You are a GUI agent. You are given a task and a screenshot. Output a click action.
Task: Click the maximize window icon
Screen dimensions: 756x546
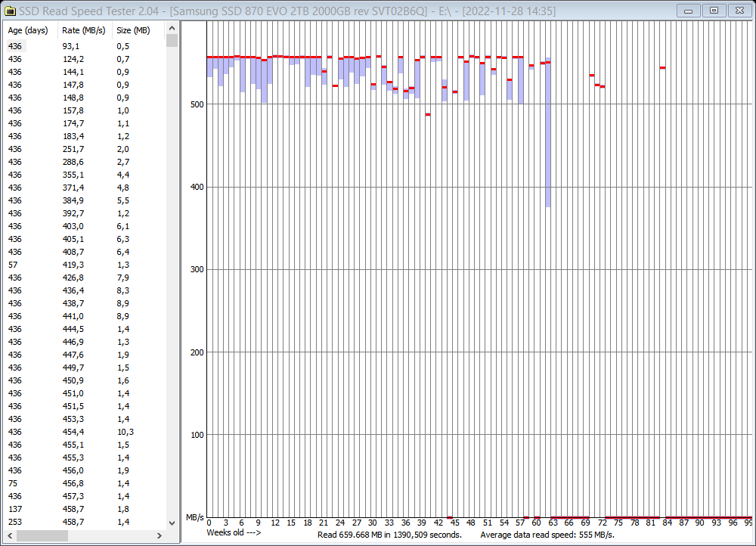713,11
